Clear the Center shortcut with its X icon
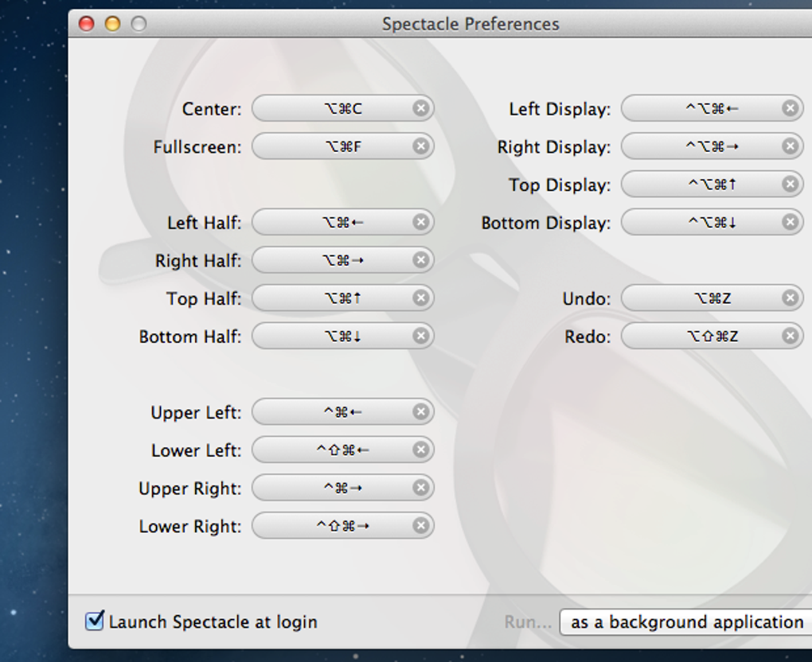812x662 pixels. tap(421, 108)
